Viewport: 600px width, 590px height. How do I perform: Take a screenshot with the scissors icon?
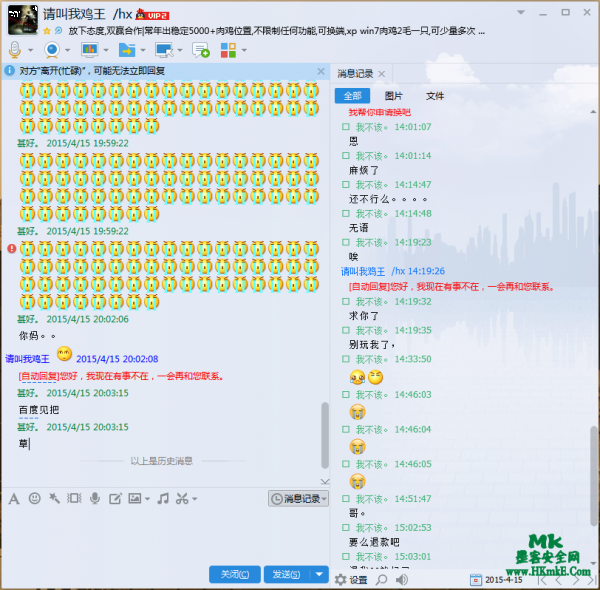[x=182, y=499]
